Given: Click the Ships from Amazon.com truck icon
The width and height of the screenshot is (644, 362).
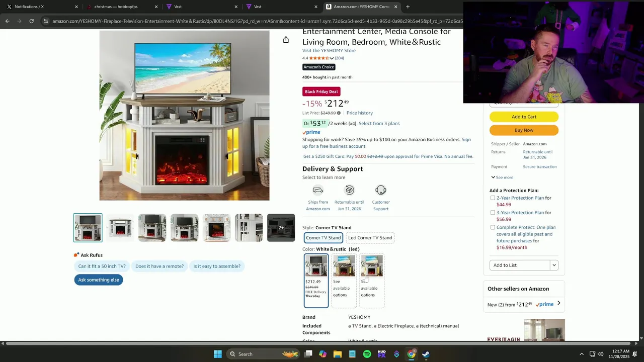Looking at the screenshot, I should coord(318,190).
